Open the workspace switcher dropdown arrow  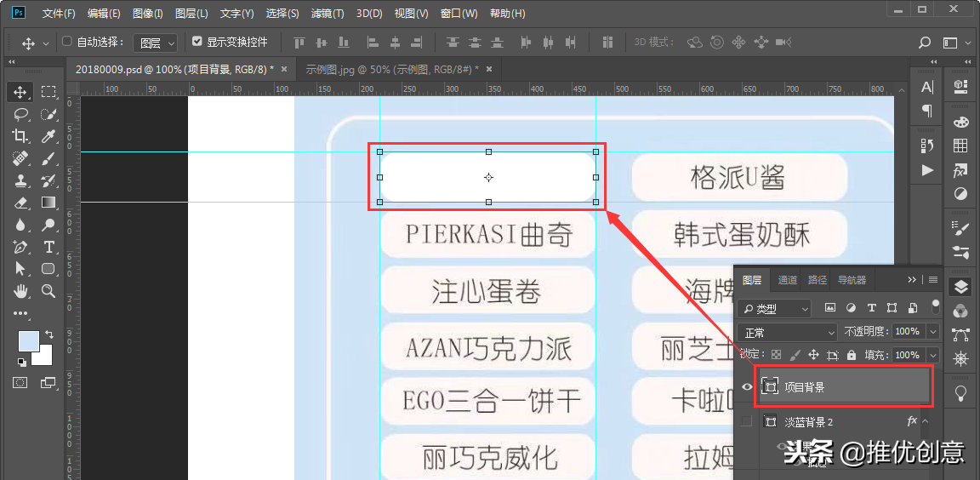[966, 43]
